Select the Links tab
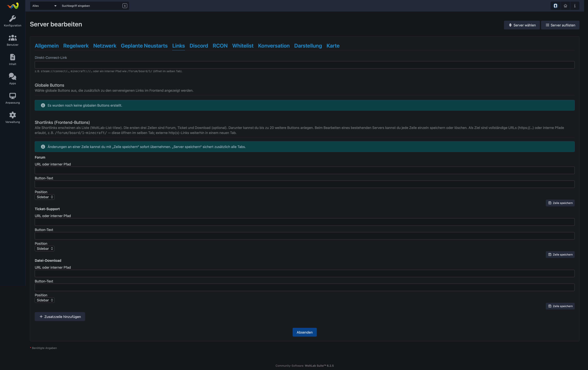The image size is (588, 370). coord(179,46)
